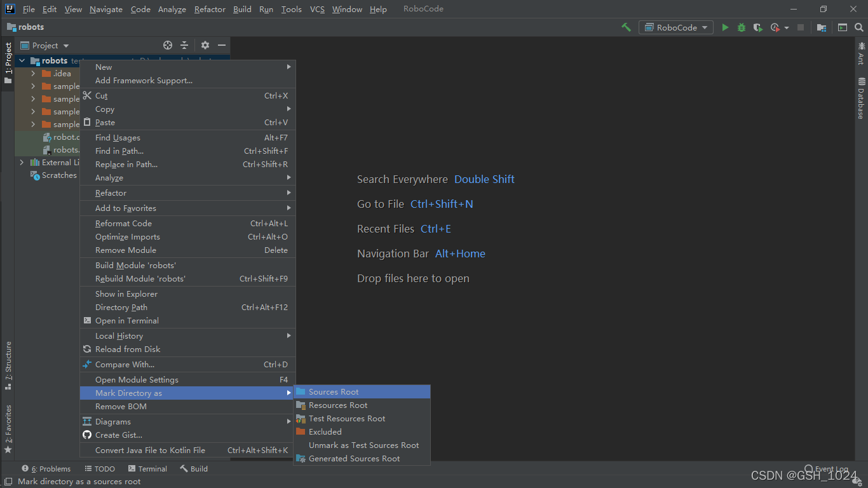Toggle the 1: Project side tab
Screen dimensions: 868x488
pos(8,63)
